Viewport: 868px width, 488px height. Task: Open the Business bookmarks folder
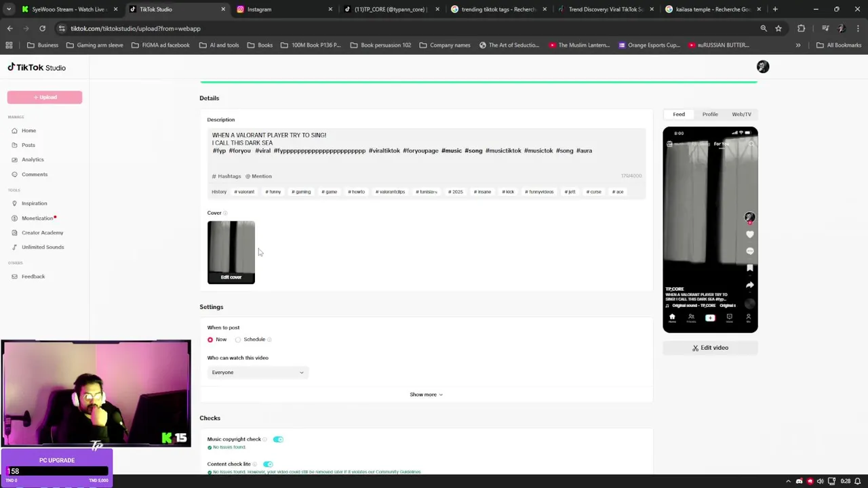tap(43, 45)
